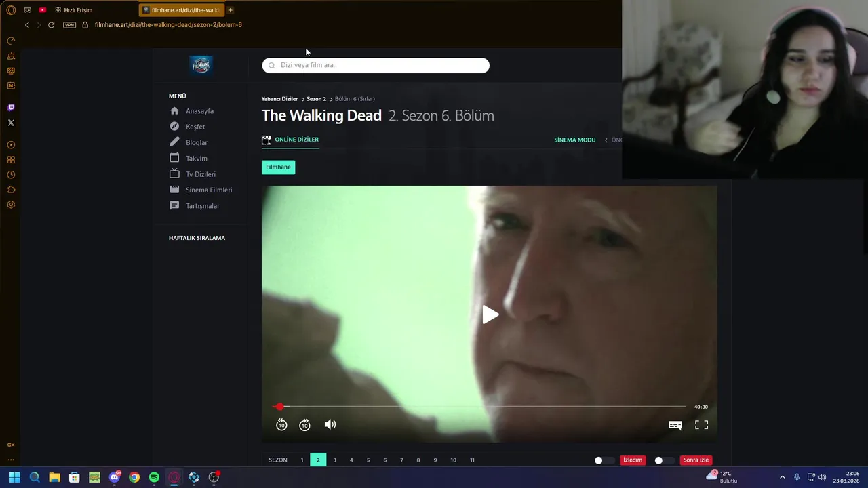Go to Anasayfa in site menu
The image size is (868, 488).
(x=199, y=111)
